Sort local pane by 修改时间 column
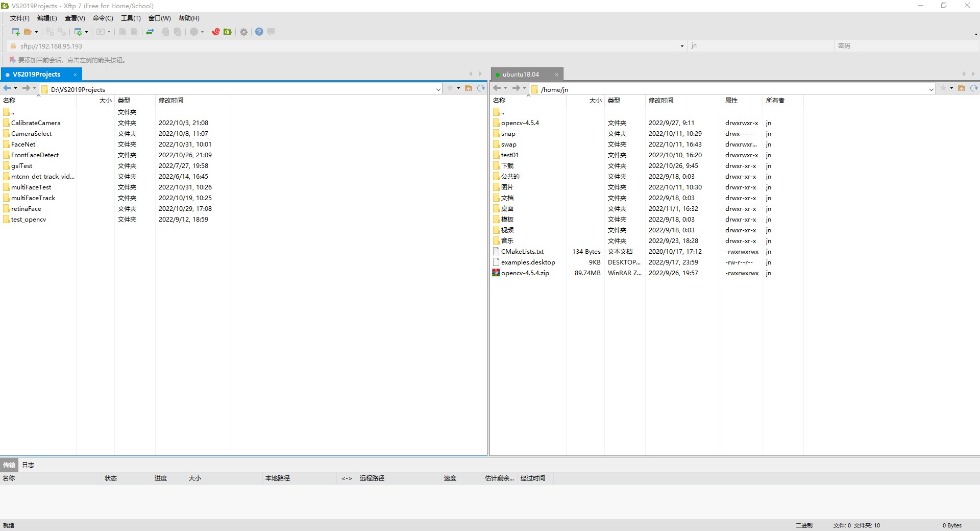This screenshot has width=980, height=531. click(x=193, y=101)
